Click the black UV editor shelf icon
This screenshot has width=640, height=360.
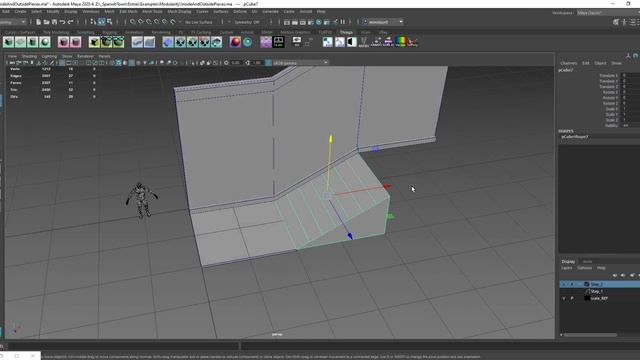pyautogui.click(x=278, y=42)
